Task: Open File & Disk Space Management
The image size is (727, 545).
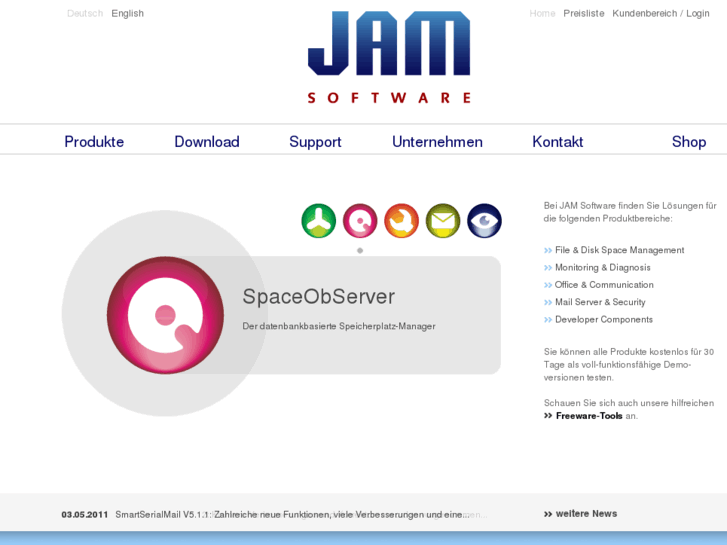Action: pyautogui.click(x=619, y=250)
